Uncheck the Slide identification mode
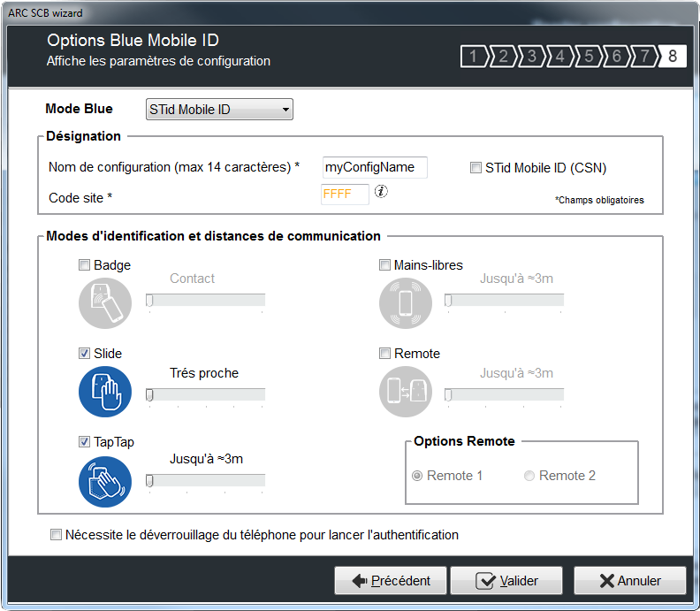Screen dimensions: 700x611 85,354
